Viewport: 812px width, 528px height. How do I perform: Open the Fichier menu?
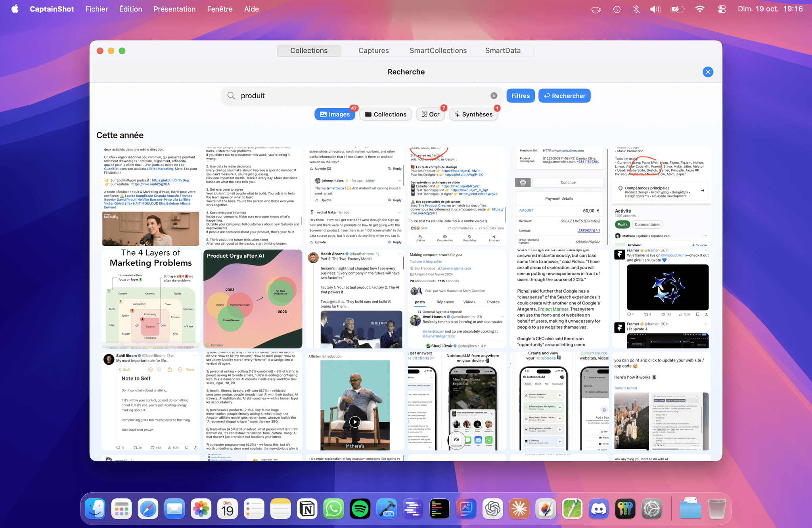pos(97,9)
